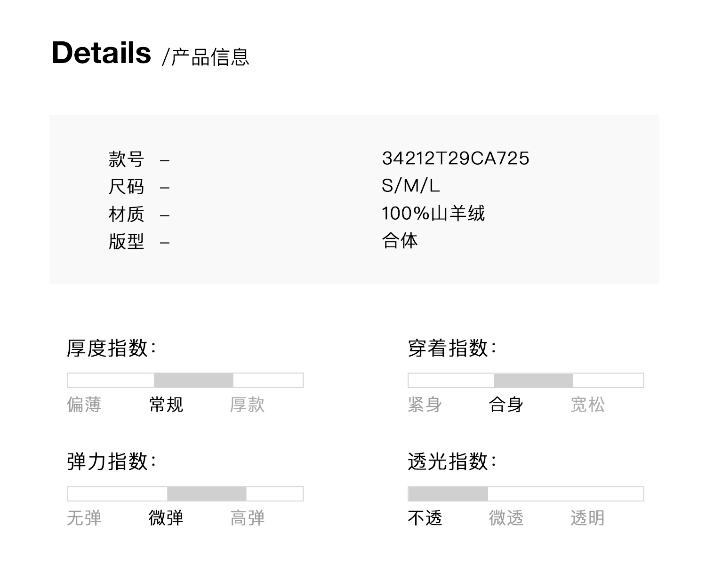Select the 无弹 elasticity option

click(x=84, y=518)
